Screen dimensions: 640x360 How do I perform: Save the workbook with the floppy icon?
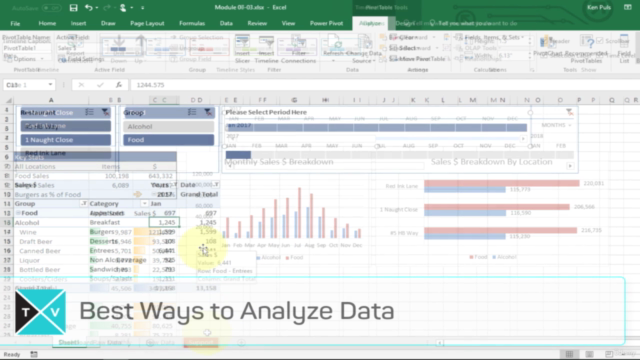(x=73, y=7)
